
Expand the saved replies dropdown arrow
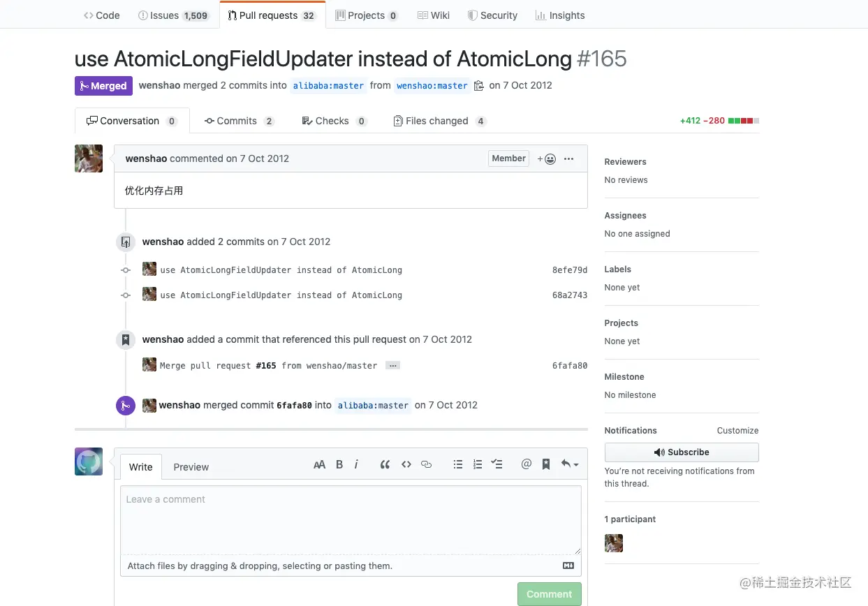(x=570, y=464)
